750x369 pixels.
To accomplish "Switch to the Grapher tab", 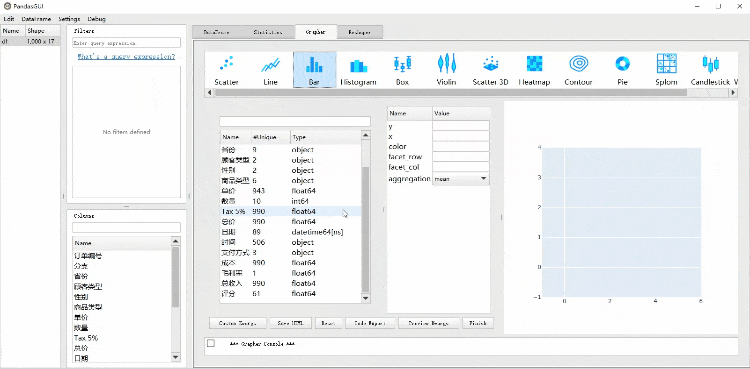I will 316,32.
